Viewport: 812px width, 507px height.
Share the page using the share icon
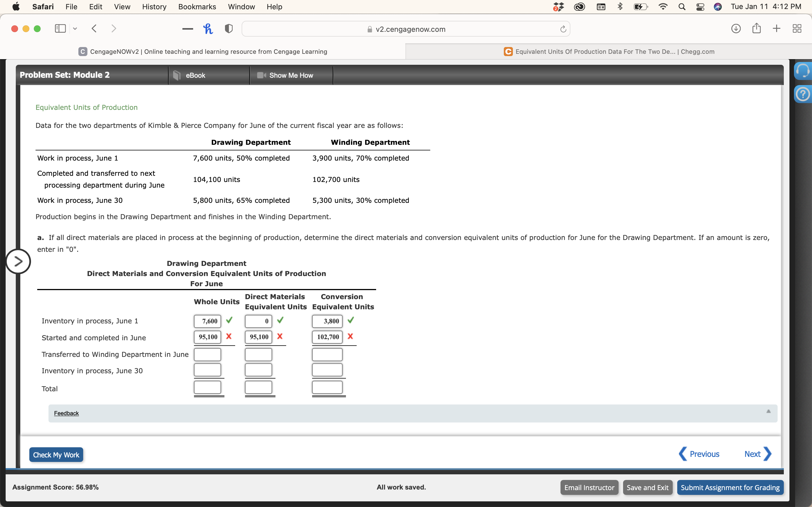756,28
